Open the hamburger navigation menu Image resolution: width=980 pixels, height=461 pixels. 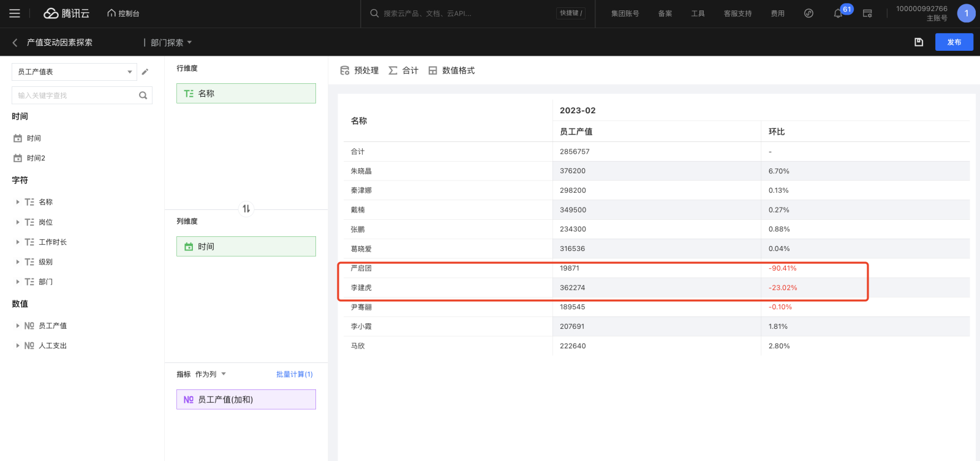pyautogui.click(x=15, y=13)
